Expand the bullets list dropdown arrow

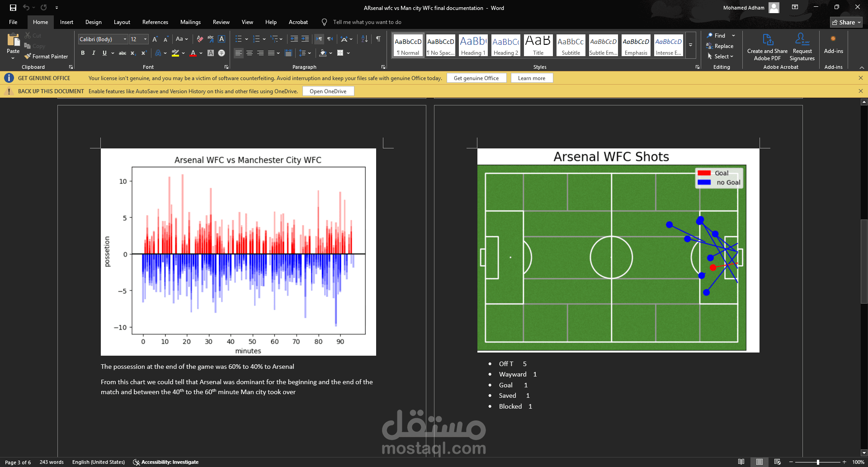pos(246,39)
